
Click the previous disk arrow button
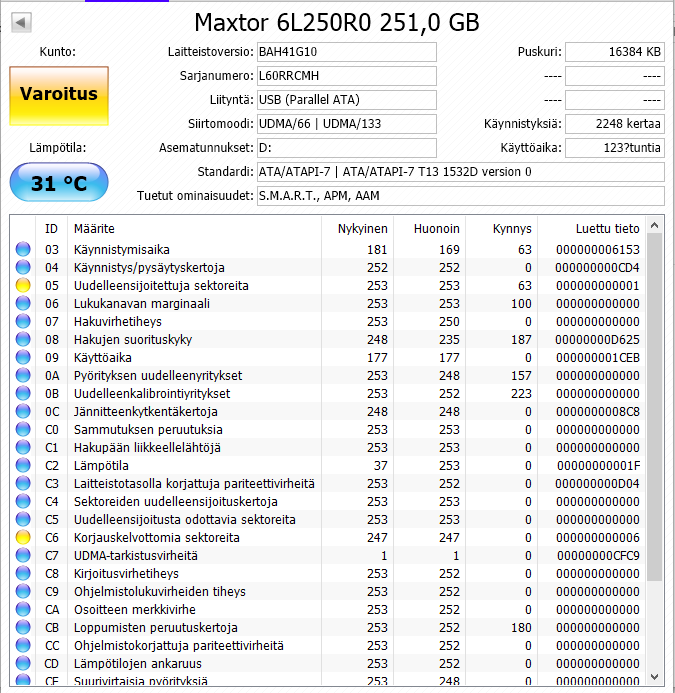click(x=21, y=22)
